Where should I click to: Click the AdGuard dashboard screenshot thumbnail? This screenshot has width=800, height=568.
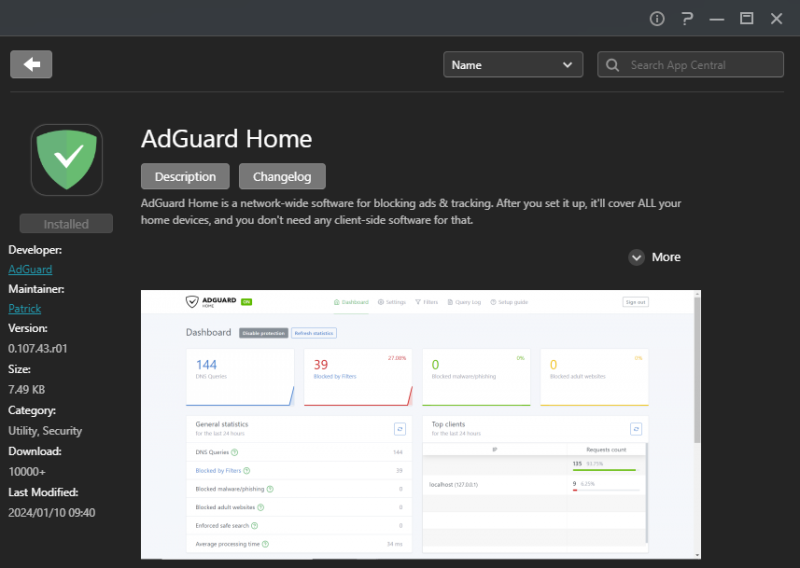point(421,425)
